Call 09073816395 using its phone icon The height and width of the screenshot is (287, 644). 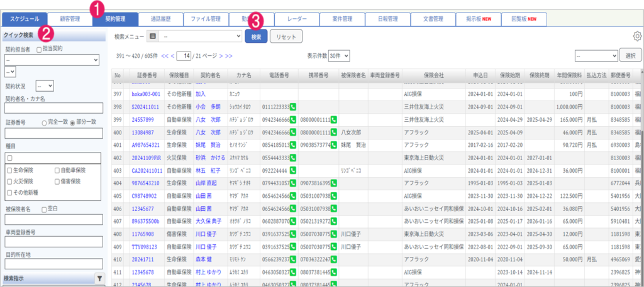(x=333, y=183)
